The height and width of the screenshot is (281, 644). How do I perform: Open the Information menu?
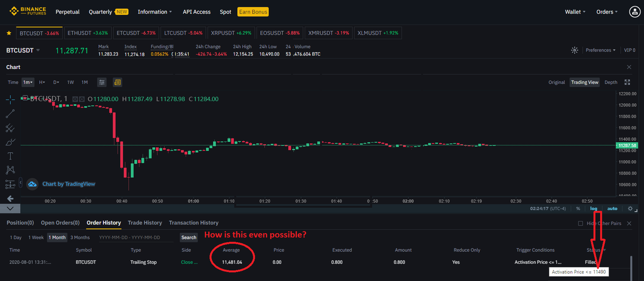pos(155,12)
